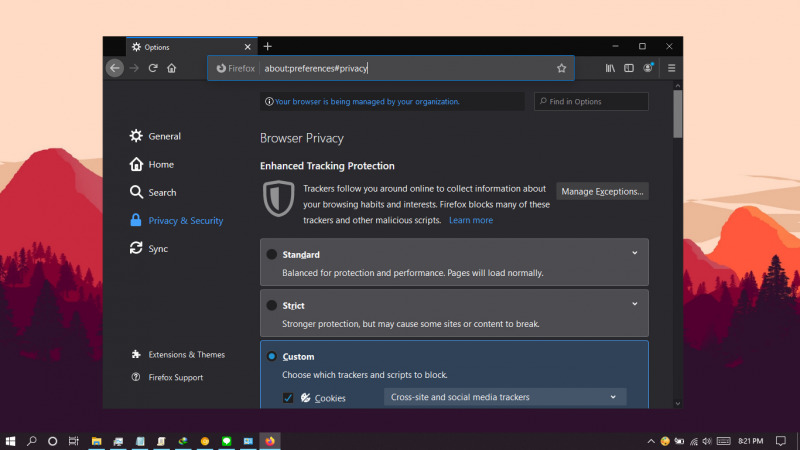
Task: Open the hamburger application menu
Action: tap(671, 68)
